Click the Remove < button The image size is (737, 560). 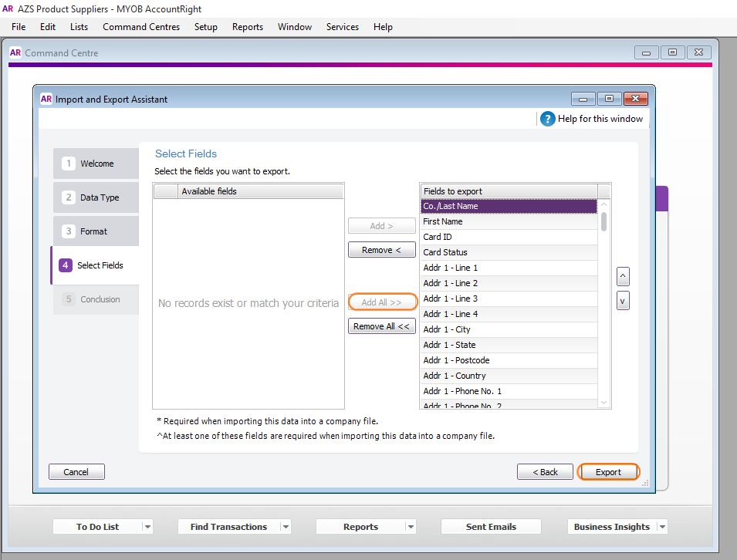pos(382,250)
